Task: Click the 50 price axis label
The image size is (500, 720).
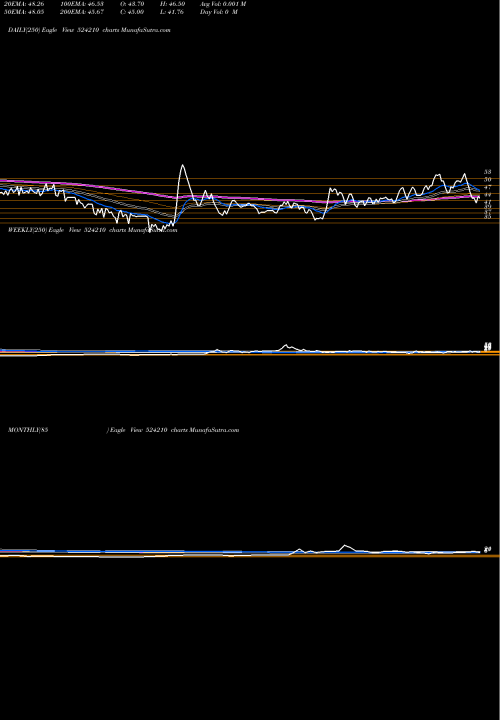Action: pyautogui.click(x=488, y=180)
